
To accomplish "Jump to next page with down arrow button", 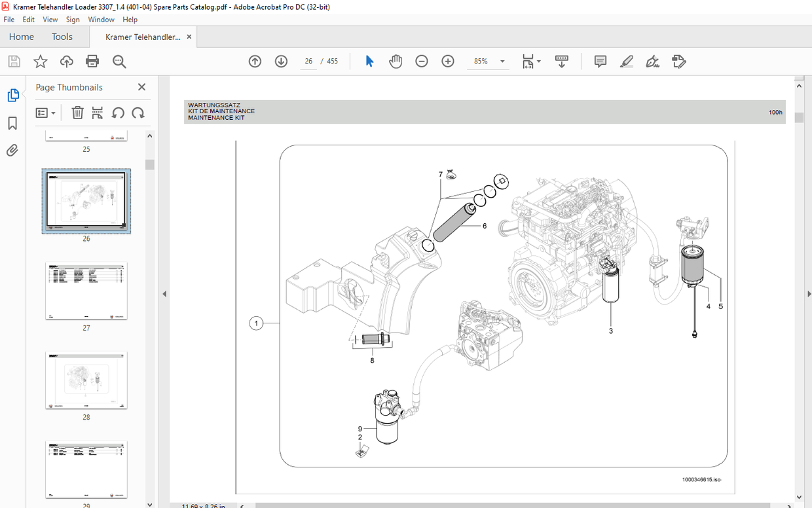I will pos(281,61).
